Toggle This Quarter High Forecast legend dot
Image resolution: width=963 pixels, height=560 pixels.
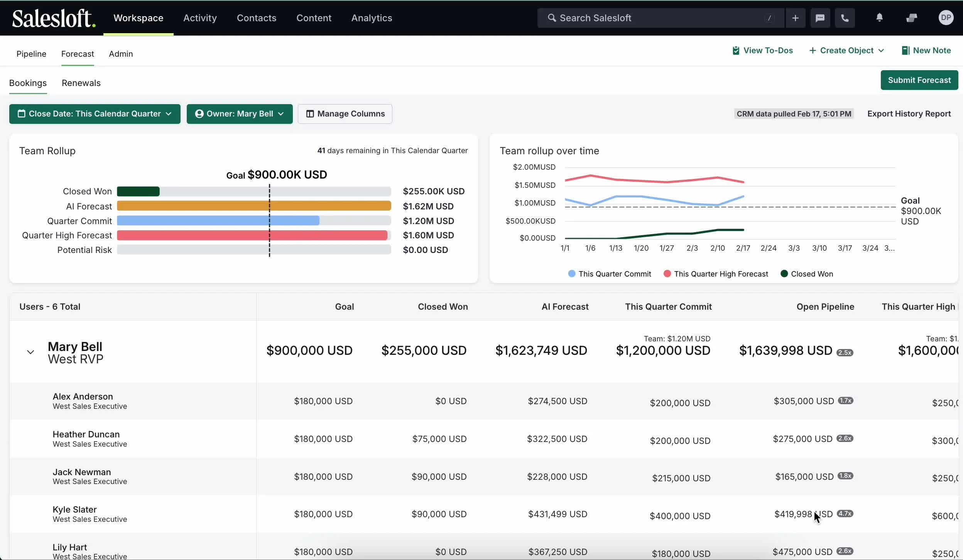[x=667, y=273]
